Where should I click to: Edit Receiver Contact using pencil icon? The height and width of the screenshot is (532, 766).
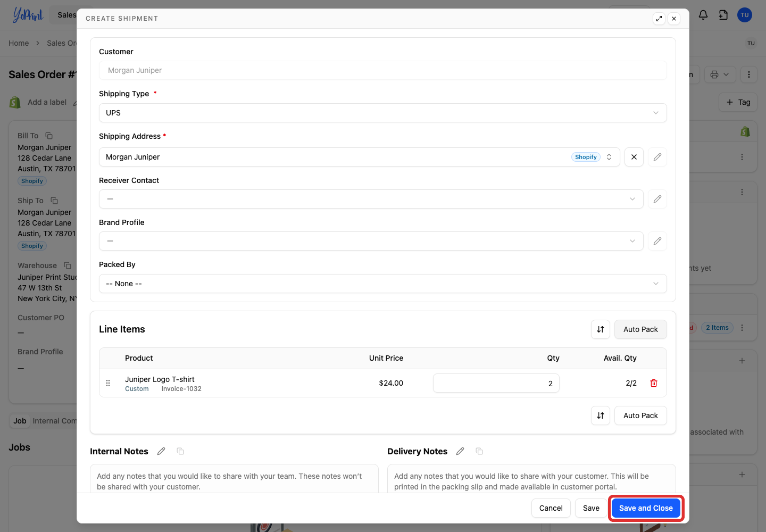click(657, 199)
